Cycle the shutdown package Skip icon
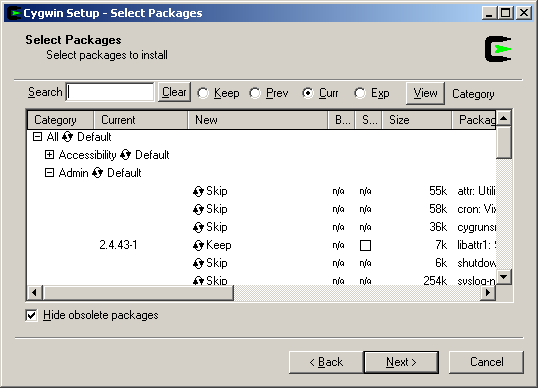The width and height of the screenshot is (538, 388). click(198, 263)
